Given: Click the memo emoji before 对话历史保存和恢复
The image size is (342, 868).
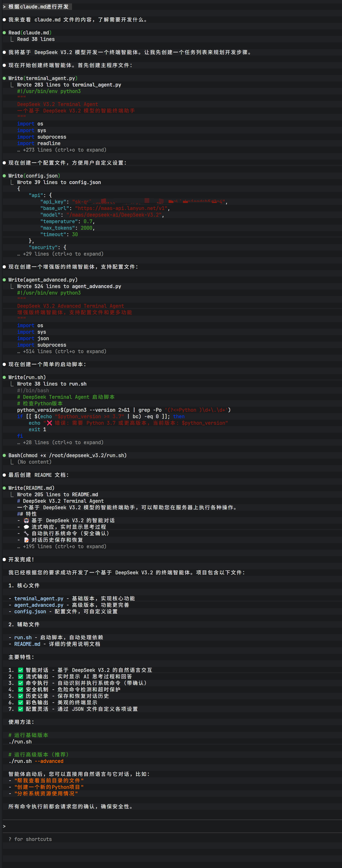Looking at the screenshot, I should (x=26, y=540).
